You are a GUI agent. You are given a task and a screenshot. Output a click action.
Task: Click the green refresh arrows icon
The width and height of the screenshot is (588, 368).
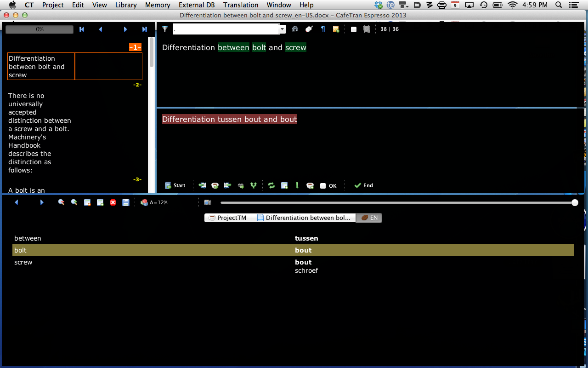point(271,185)
